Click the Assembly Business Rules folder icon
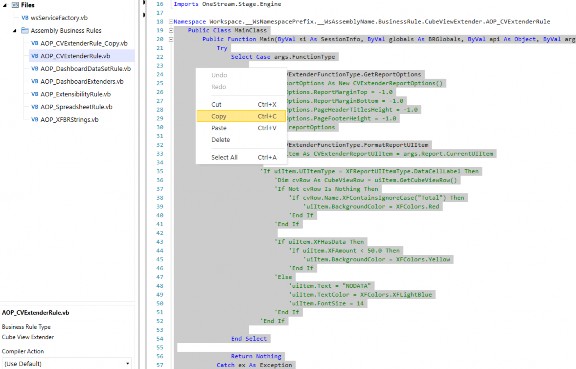 coord(25,31)
